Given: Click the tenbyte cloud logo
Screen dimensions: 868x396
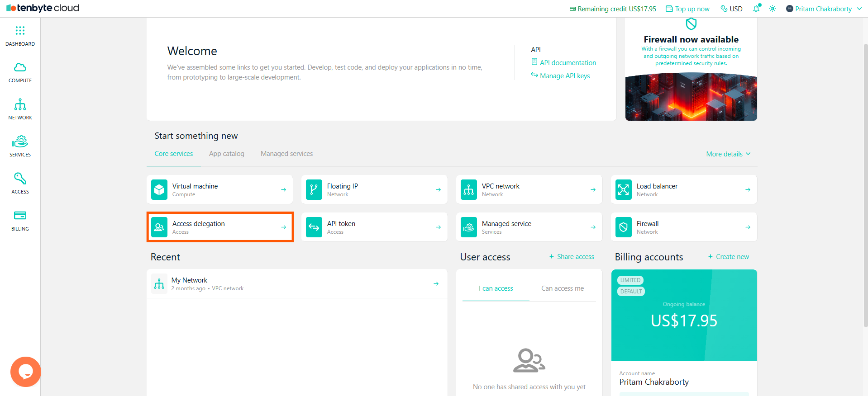Looking at the screenshot, I should click(x=43, y=8).
